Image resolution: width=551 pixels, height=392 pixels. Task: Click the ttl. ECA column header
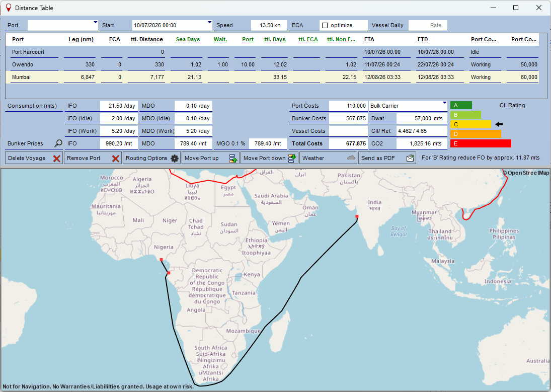[x=308, y=39]
